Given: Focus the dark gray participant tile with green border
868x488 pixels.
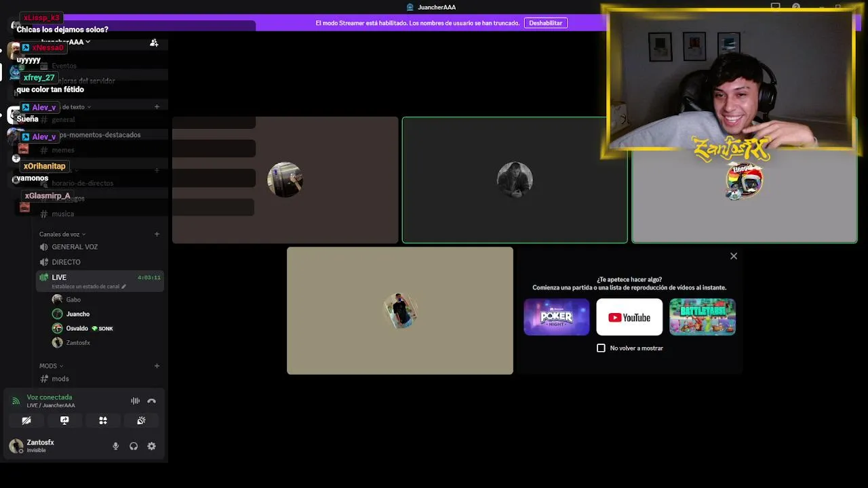Looking at the screenshot, I should pos(515,180).
